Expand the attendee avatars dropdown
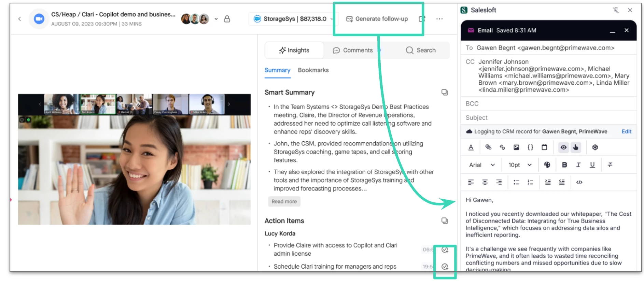The width and height of the screenshot is (644, 284). (216, 19)
